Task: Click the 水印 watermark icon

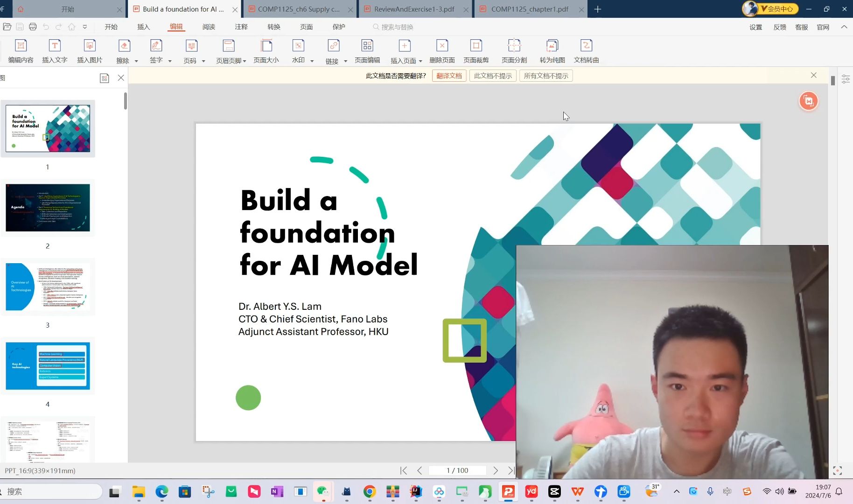Action: tap(298, 46)
